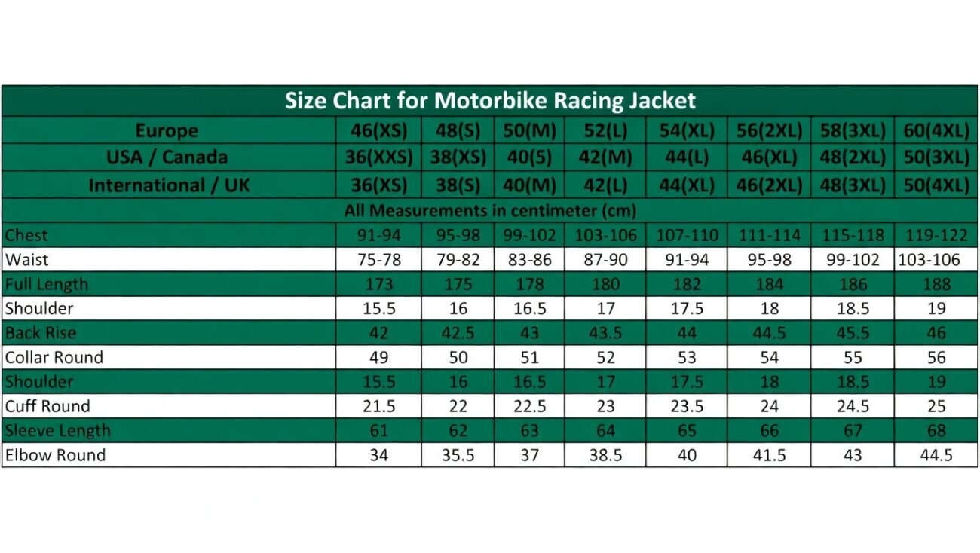This screenshot has height=553, width=980.
Task: Click the Back Rise row label
Action: [41, 333]
